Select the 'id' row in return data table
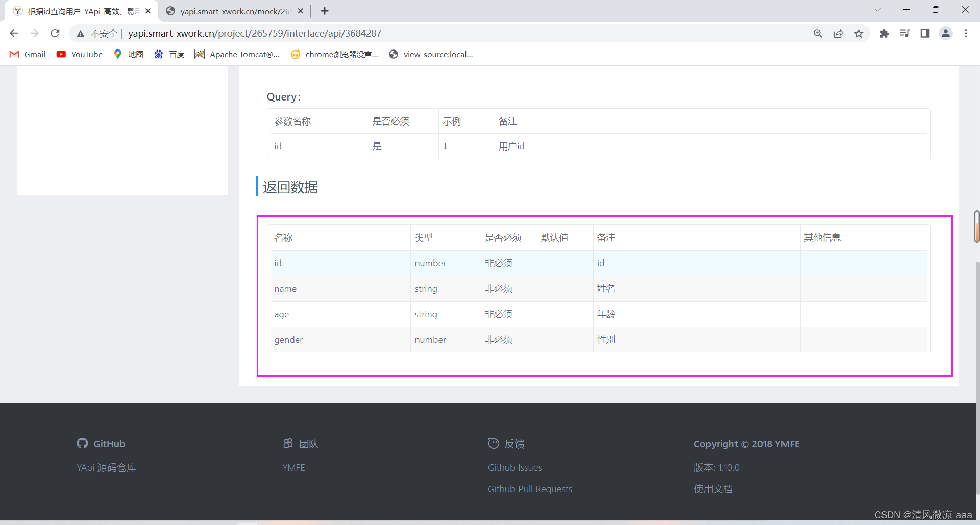This screenshot has height=525, width=980. [599, 263]
